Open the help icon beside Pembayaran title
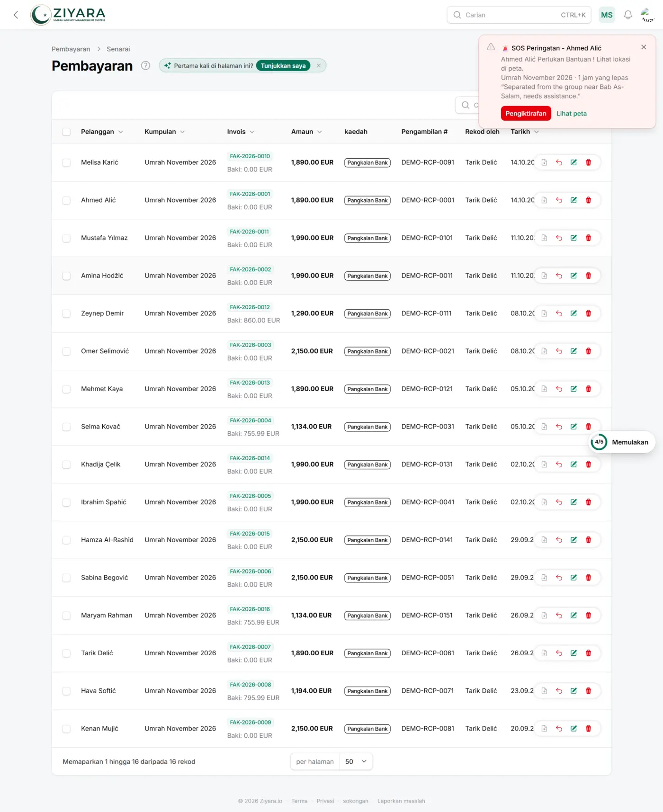The height and width of the screenshot is (812, 663). click(146, 66)
